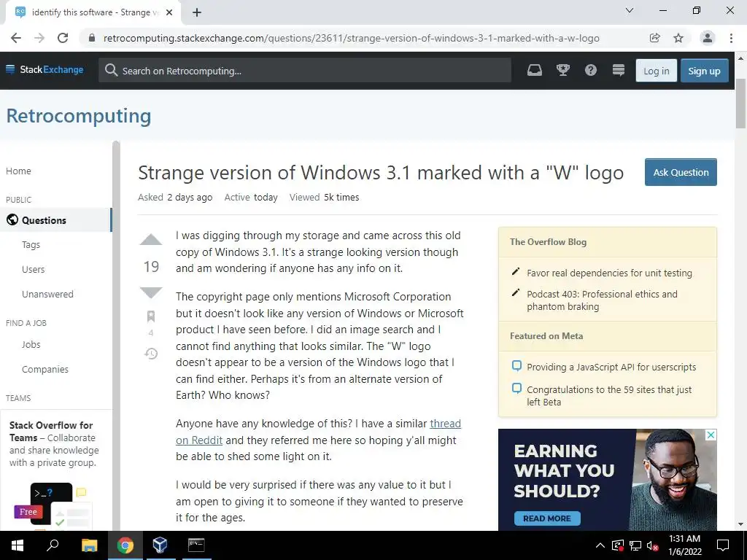This screenshot has width=747, height=560.
Task: Open the command prompt taskbar icon
Action: tap(196, 545)
